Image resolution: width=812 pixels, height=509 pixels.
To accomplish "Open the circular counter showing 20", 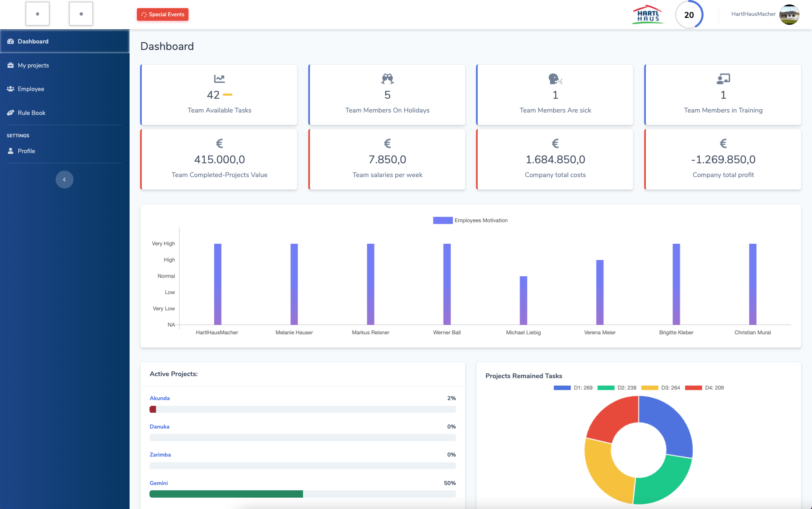I will click(689, 15).
